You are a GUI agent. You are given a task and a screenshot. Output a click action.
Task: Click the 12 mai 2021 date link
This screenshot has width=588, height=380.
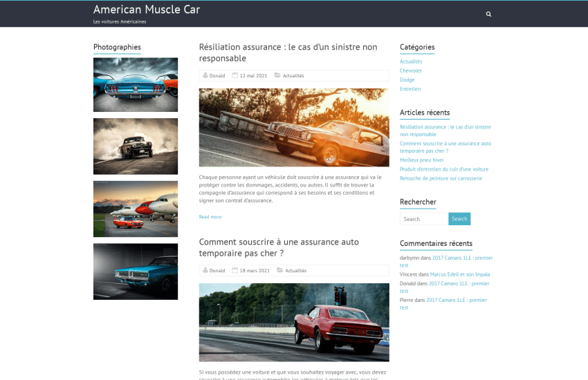(x=253, y=75)
